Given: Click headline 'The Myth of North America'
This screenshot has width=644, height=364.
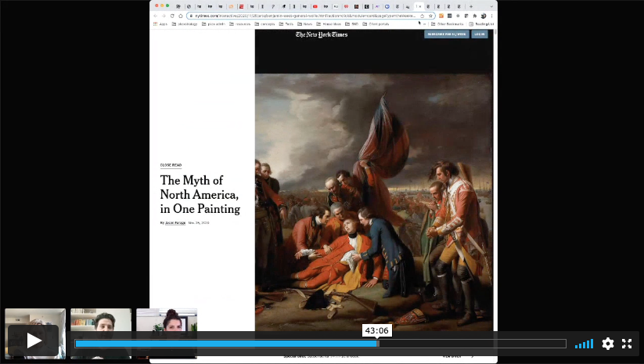Looking at the screenshot, I should click(x=200, y=194).
